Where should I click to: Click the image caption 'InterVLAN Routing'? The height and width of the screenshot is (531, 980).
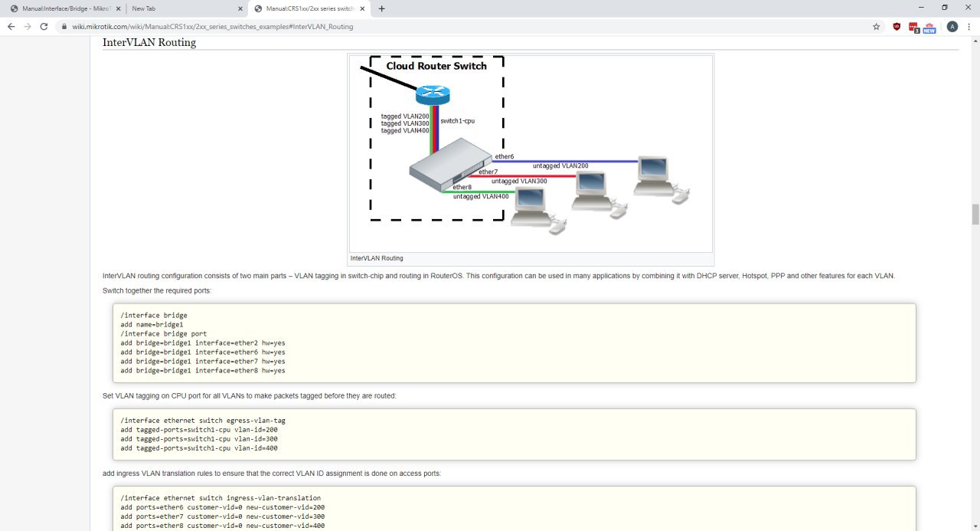(x=377, y=258)
